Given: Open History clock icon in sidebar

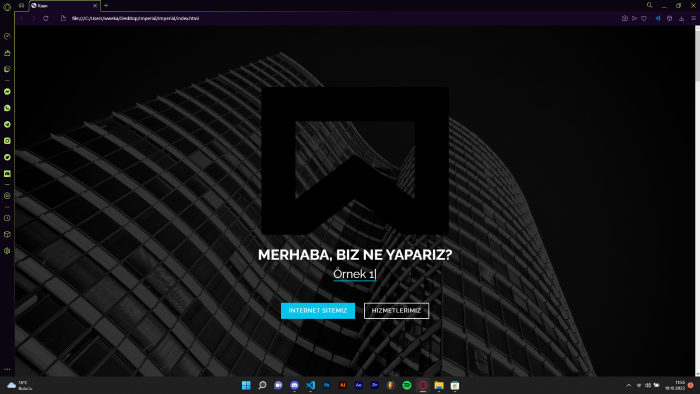Looking at the screenshot, I should [x=7, y=218].
